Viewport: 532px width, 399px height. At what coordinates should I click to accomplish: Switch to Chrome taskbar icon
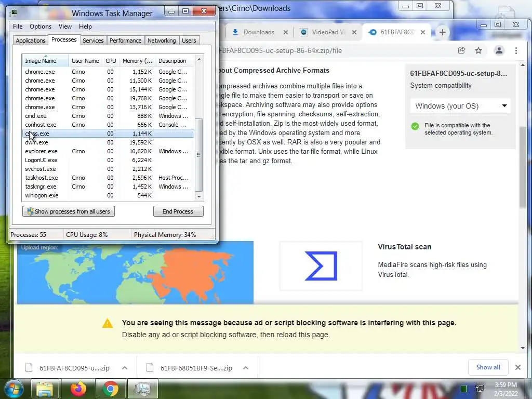110,389
